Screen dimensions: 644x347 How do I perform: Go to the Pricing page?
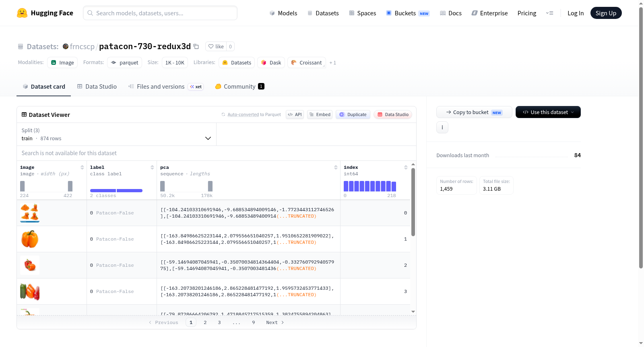click(527, 13)
